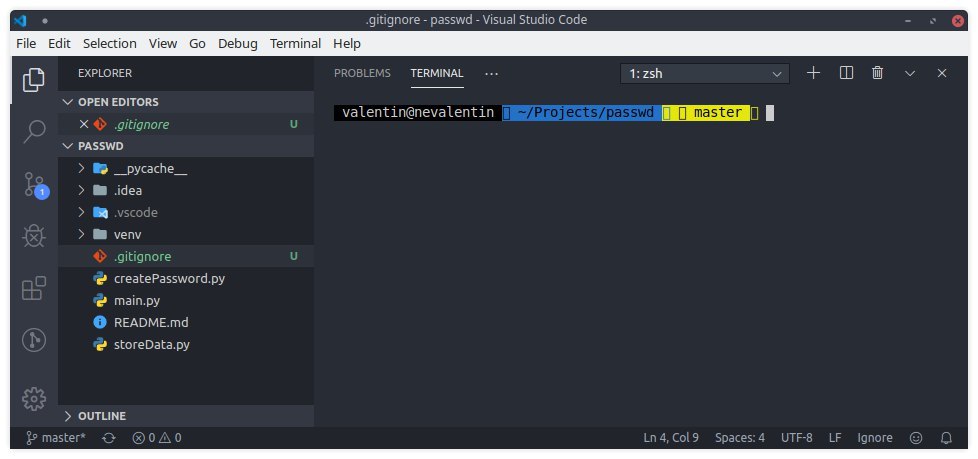Collapse the OPEN EDITORS section
The height and width of the screenshot is (459, 978).
(186, 102)
